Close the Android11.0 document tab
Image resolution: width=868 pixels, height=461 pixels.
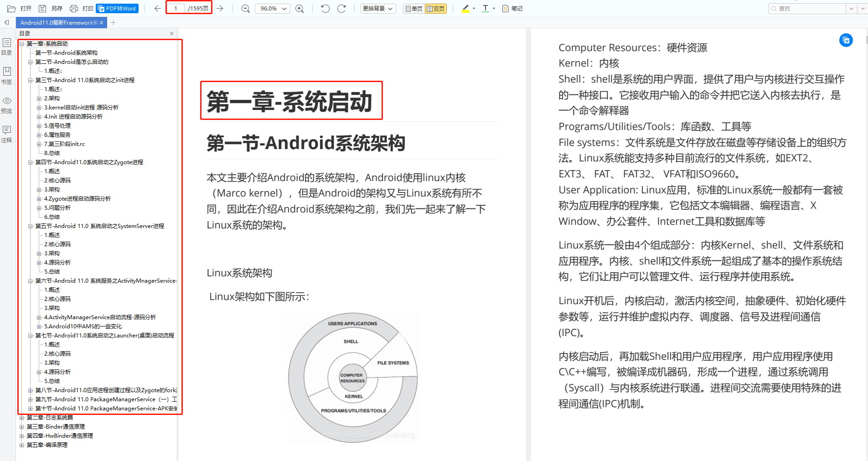[x=101, y=22]
